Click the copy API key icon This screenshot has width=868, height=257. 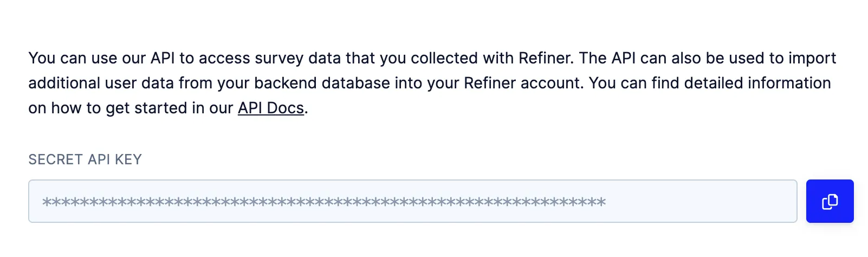(x=830, y=202)
